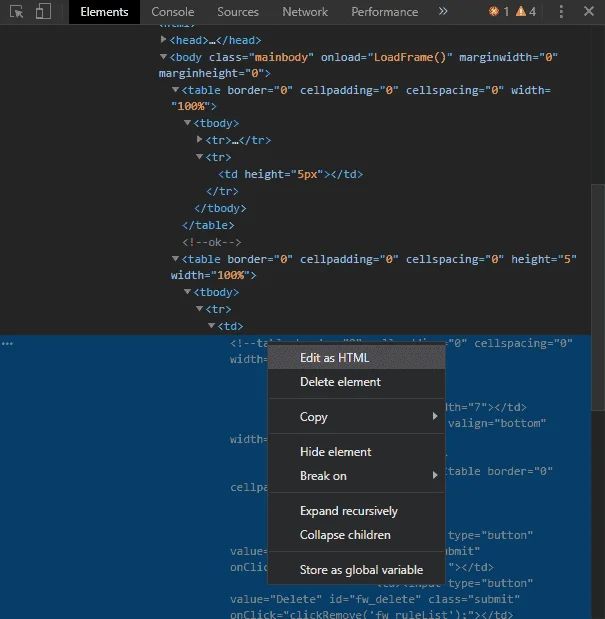This screenshot has height=619, width=605.
Task: Choose Expand recursively
Action: point(356,511)
